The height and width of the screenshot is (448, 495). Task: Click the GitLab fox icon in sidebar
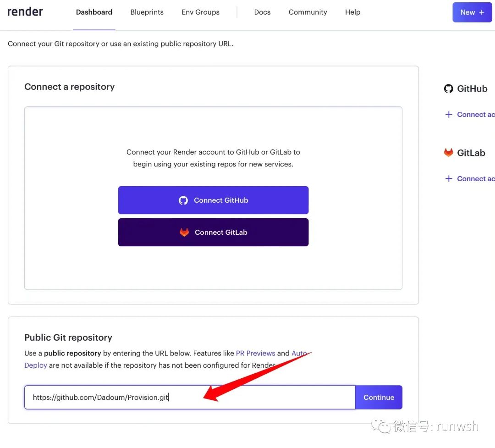(x=448, y=153)
